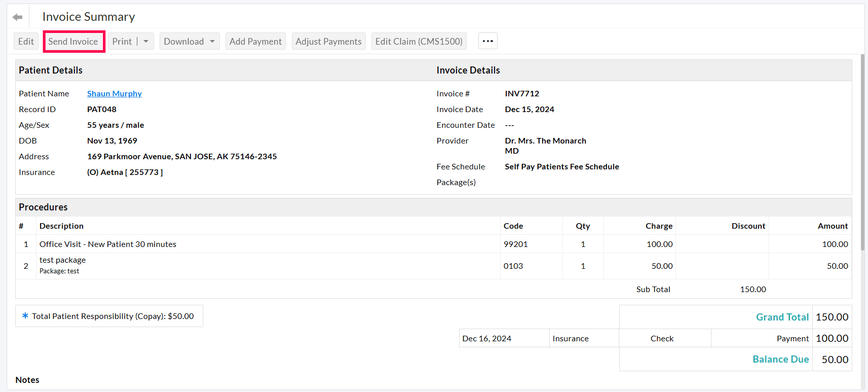868x392 pixels.
Task: Click the asterisk icon beside Total Patient Responsibility
Action: pos(25,316)
